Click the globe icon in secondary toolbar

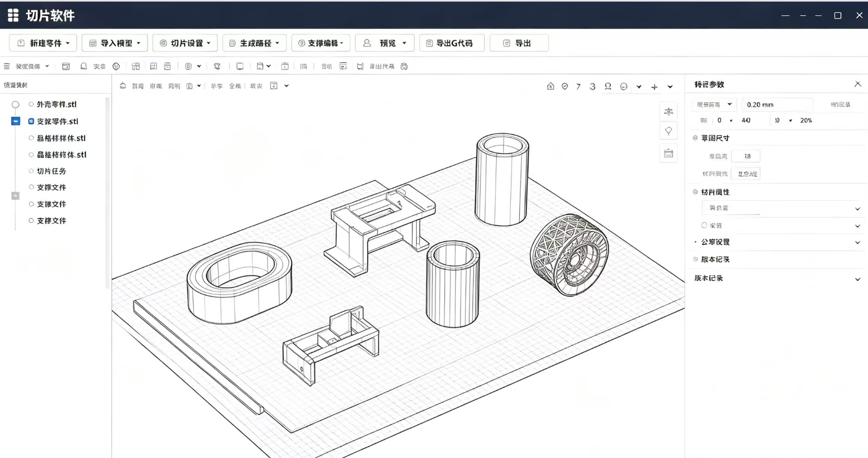pyautogui.click(x=116, y=66)
